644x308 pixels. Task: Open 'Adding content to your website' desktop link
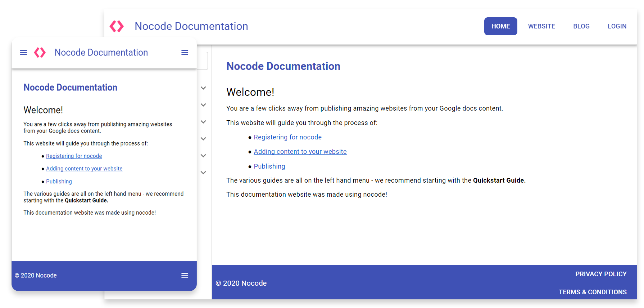tap(300, 152)
